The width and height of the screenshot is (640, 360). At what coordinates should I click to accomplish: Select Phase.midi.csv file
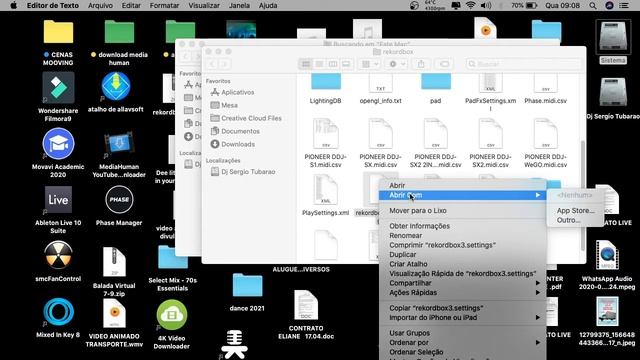tap(545, 83)
